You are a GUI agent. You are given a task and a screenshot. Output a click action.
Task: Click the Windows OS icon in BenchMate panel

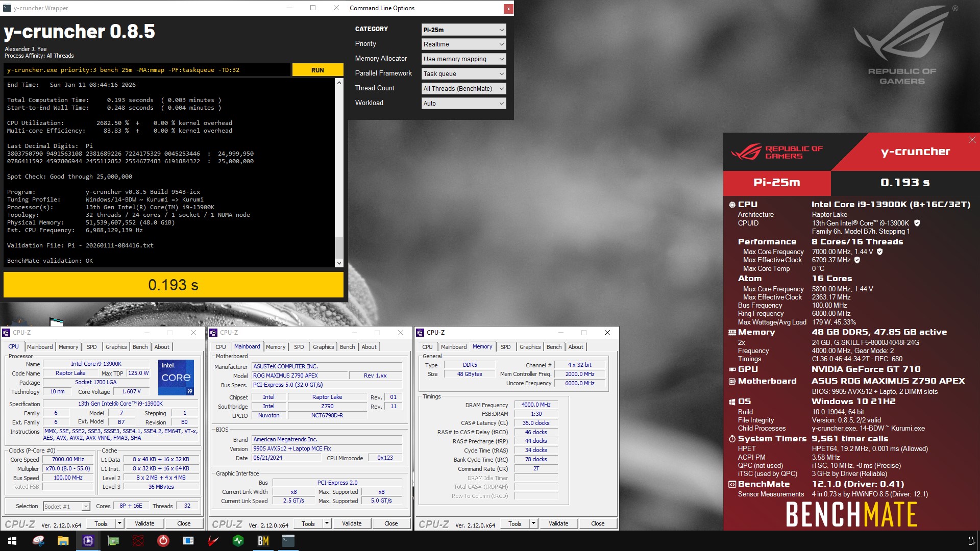coord(732,402)
